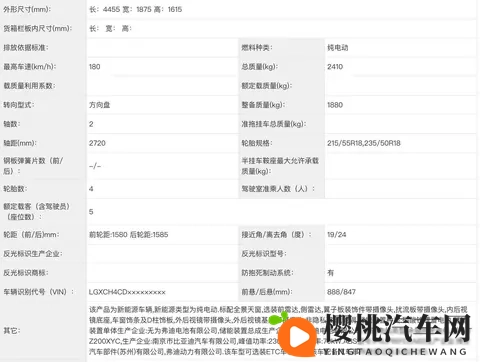Select the dimensions value 长:4455 宽:1875 高:1615
The image size is (480, 362).
tap(135, 9)
